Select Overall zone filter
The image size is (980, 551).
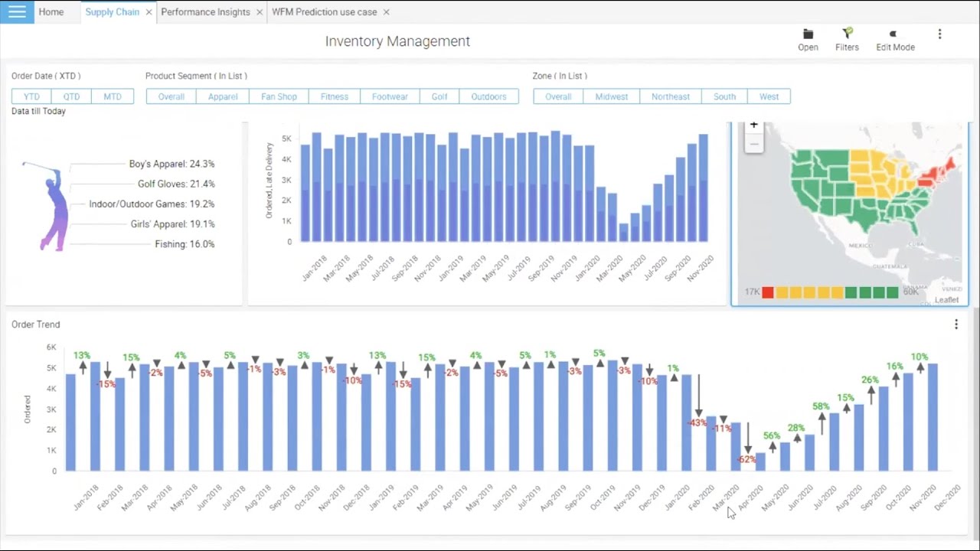point(558,96)
